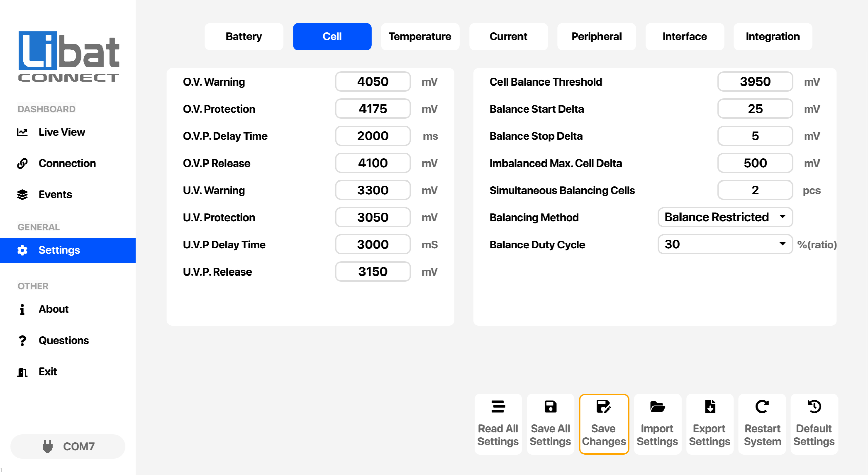Select the Cell tab
The width and height of the screenshot is (868, 475).
pyautogui.click(x=332, y=37)
